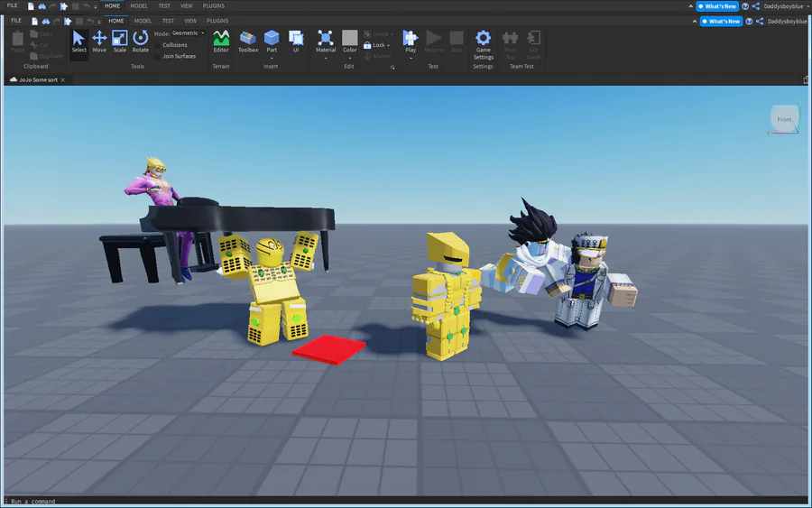The width and height of the screenshot is (812, 508).
Task: Collapse ribbon with lower row chevron
Action: (695, 22)
